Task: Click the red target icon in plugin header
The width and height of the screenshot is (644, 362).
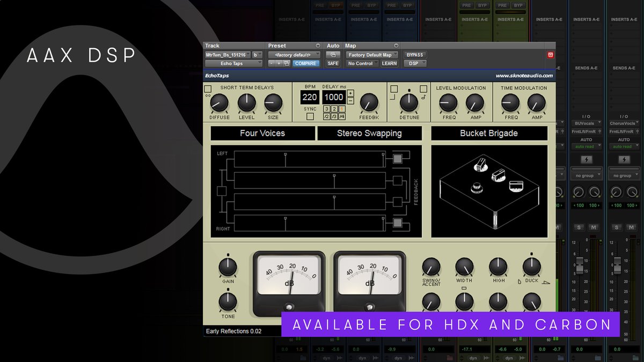Action: click(x=550, y=55)
